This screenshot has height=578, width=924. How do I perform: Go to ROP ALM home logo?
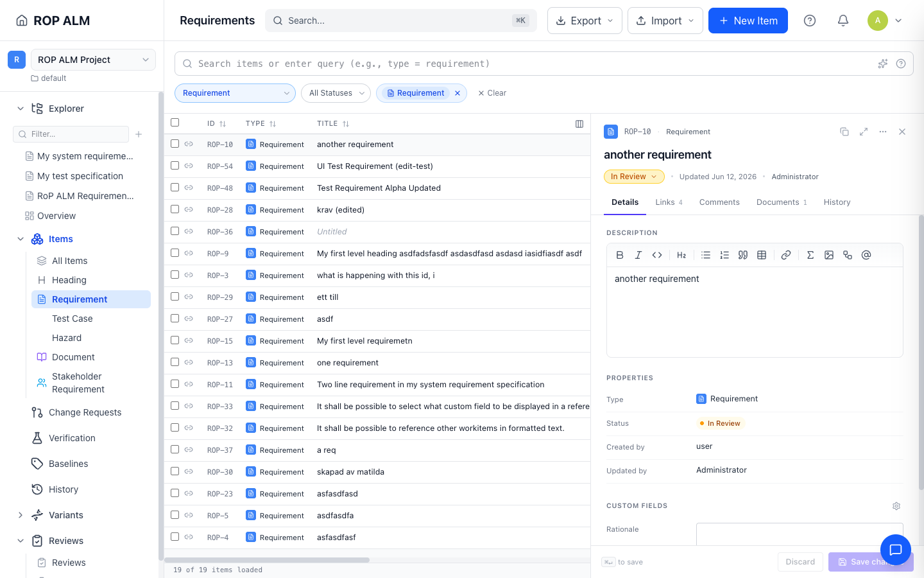[53, 21]
